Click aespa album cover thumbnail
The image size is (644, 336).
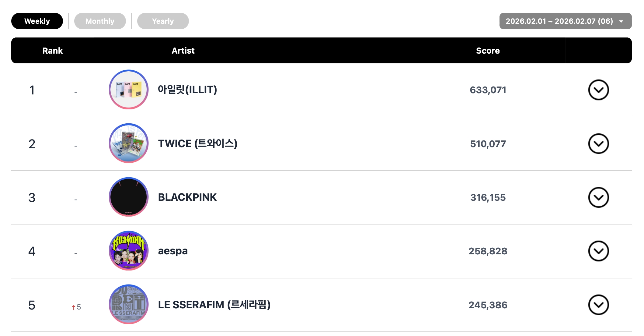[x=129, y=251]
